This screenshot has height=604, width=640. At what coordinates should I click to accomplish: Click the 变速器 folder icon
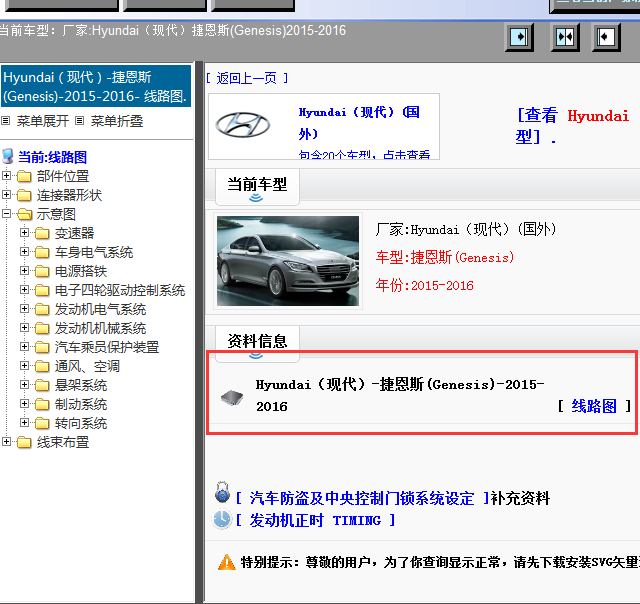pos(42,233)
